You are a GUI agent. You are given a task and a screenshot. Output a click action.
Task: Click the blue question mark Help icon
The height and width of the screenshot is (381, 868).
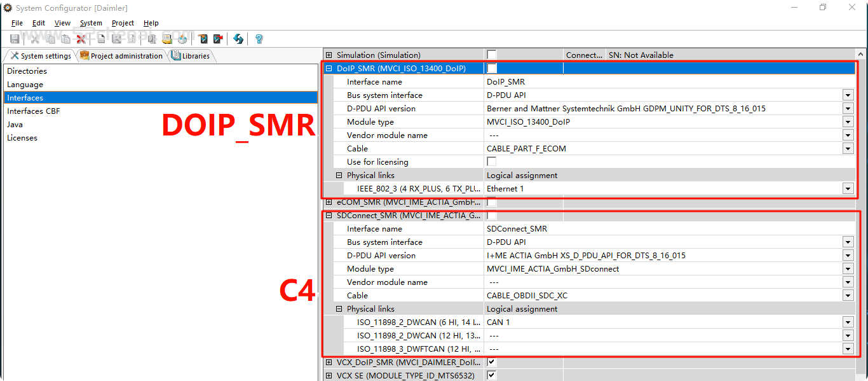(x=259, y=39)
